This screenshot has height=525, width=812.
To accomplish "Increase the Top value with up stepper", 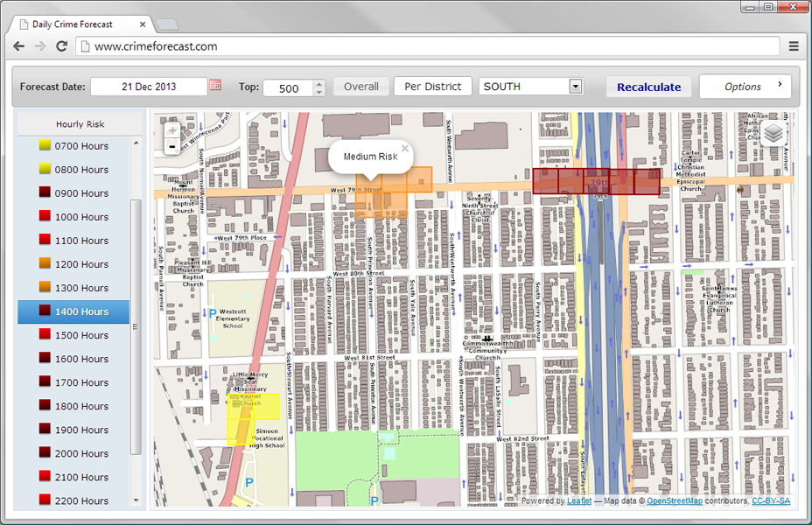I will [x=318, y=83].
